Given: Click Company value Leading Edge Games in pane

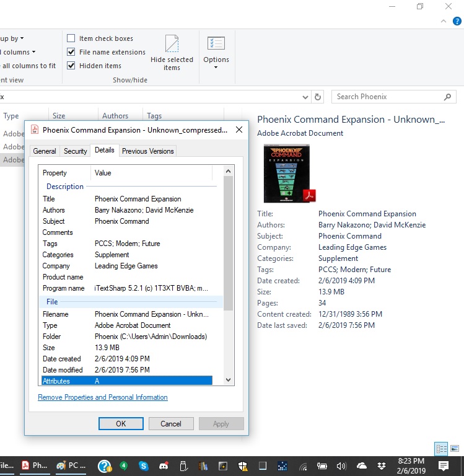Looking at the screenshot, I should pos(352,247).
